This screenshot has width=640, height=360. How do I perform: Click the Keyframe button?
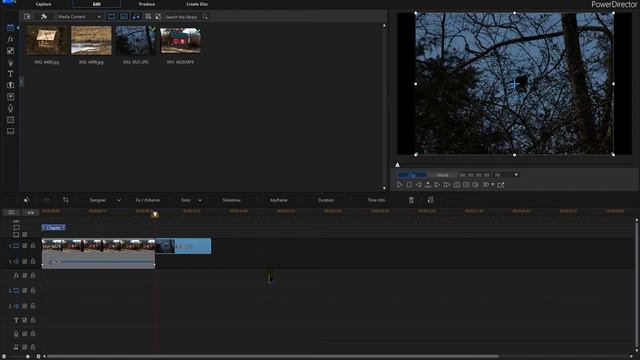point(279,200)
